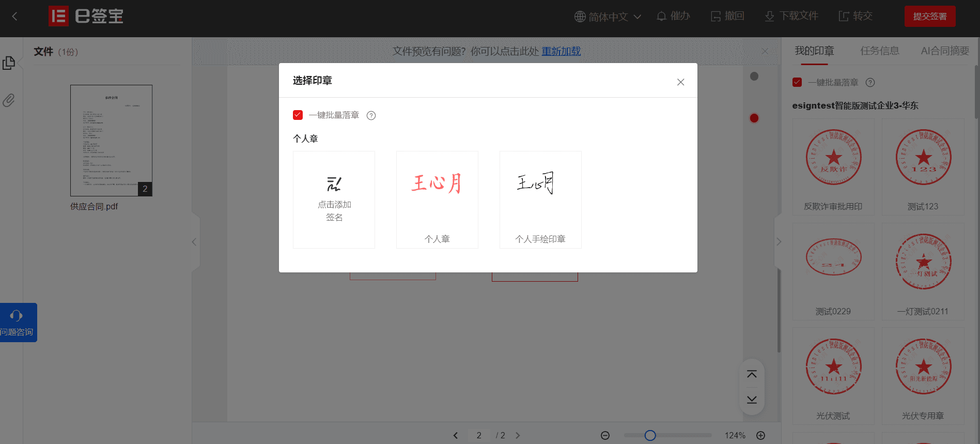Open the 简体中文 language dropdown
Screen dimensions: 980x444
pos(608,17)
